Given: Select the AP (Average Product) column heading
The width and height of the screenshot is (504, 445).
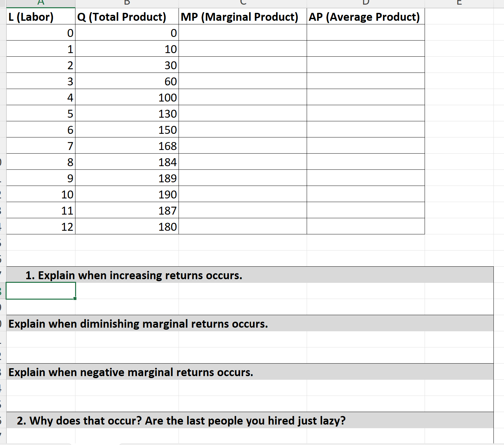Looking at the screenshot, I should [365, 16].
